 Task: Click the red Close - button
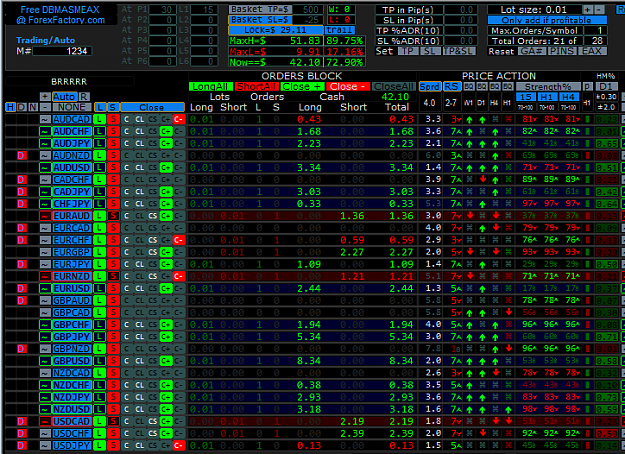point(348,86)
